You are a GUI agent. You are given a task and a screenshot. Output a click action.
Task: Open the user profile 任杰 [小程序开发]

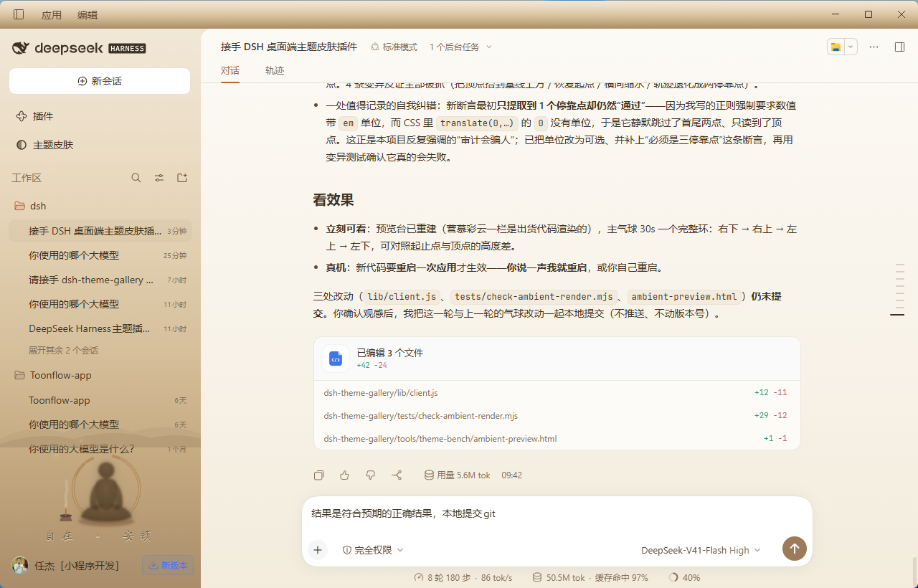coord(65,565)
